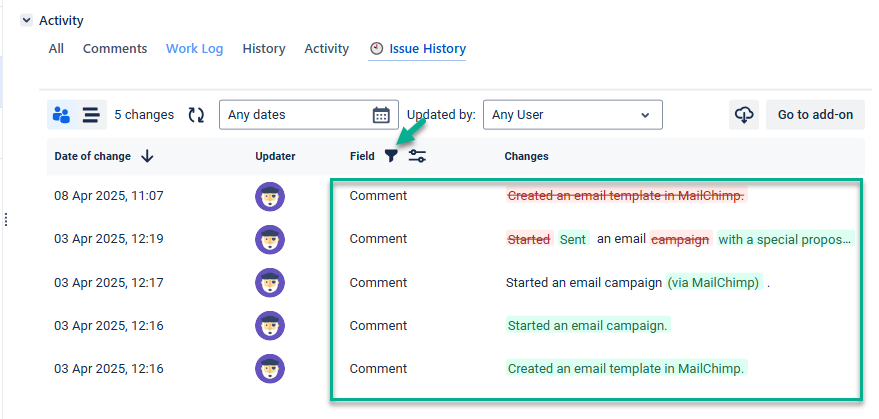Click the refresh changes icon
Image resolution: width=879 pixels, height=419 pixels.
(196, 115)
